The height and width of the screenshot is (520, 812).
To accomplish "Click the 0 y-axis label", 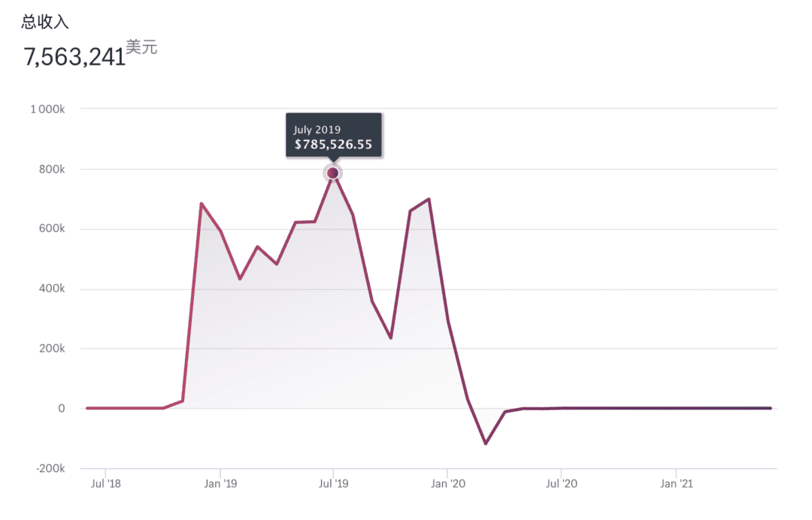I will point(62,408).
